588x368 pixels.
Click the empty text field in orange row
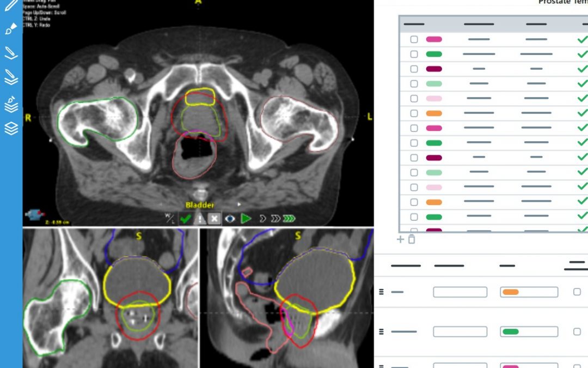pyautogui.click(x=460, y=292)
